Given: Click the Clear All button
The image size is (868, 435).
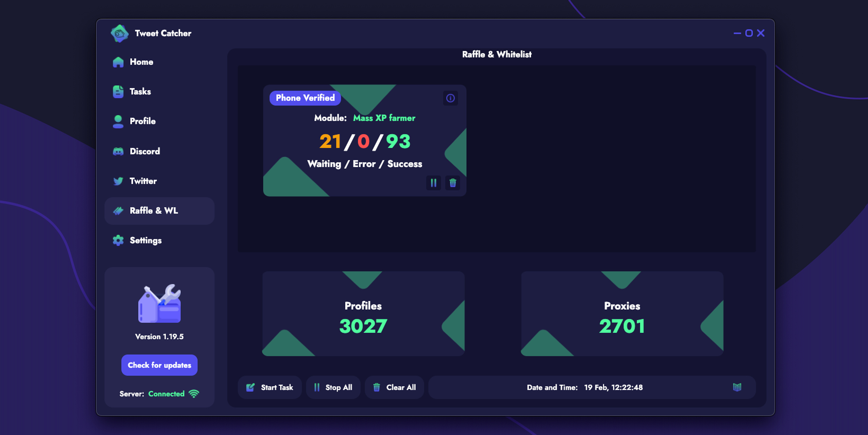Looking at the screenshot, I should coord(394,387).
